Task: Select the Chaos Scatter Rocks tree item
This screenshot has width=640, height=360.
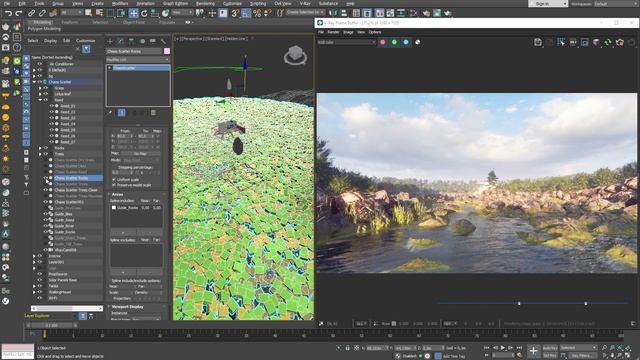Action: 71,178
